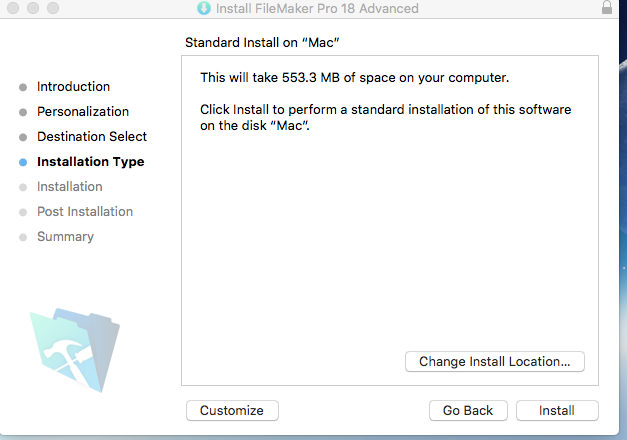Open Change Install Location dialog
Image resolution: width=627 pixels, height=440 pixels.
click(x=495, y=362)
